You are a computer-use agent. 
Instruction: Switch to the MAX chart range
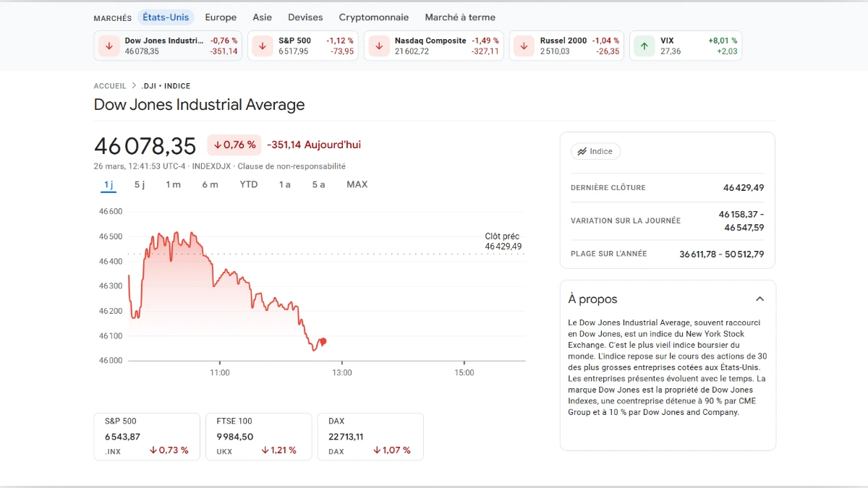[x=357, y=184]
